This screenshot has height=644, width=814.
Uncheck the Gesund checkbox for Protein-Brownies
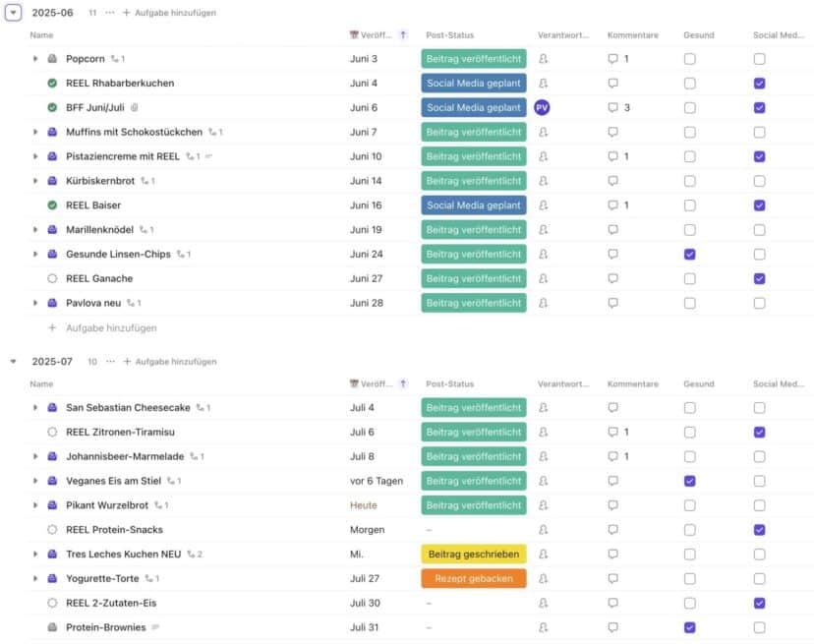(689, 627)
